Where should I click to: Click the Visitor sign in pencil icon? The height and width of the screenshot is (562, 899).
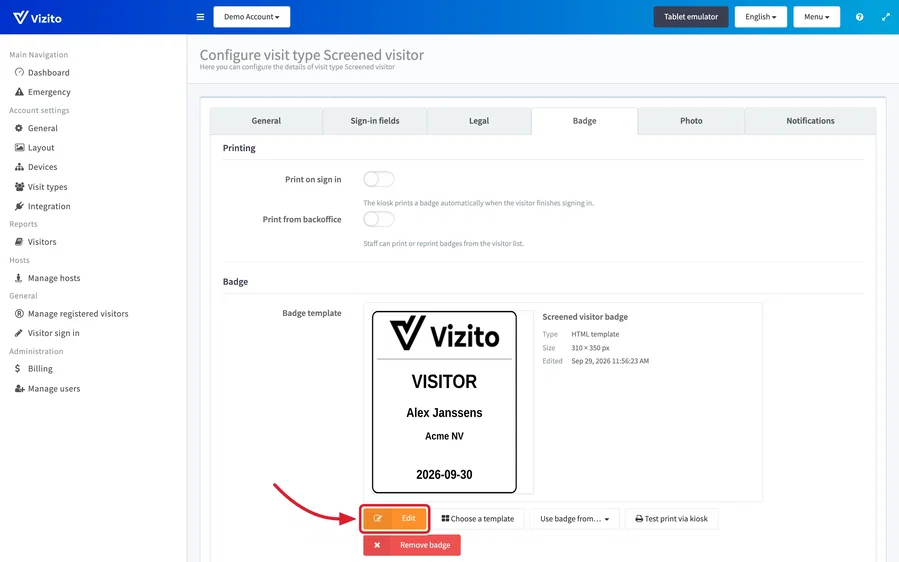(19, 333)
